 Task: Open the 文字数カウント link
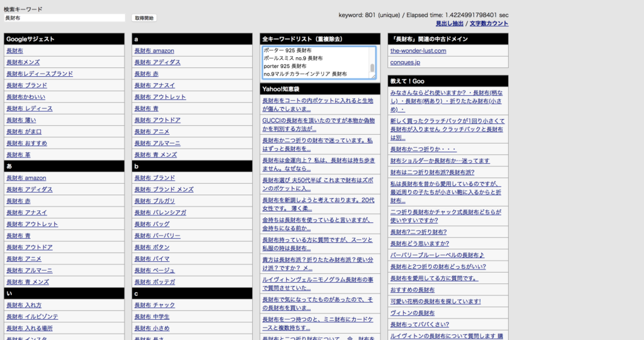click(489, 23)
